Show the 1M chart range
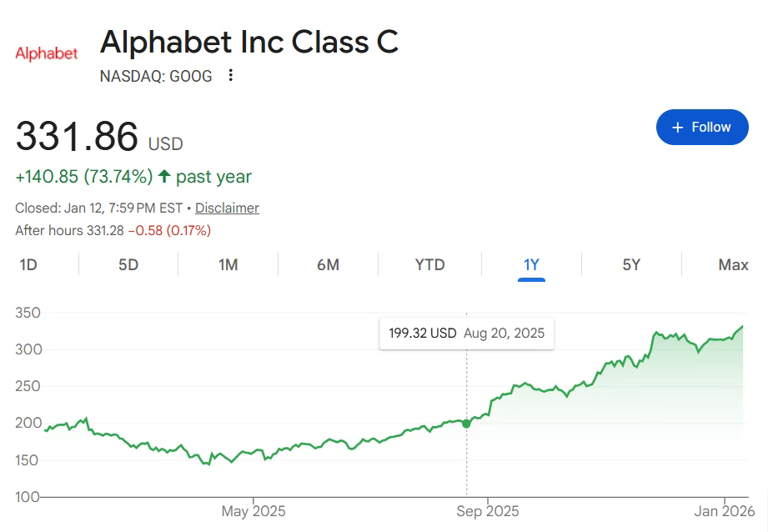This screenshot has width=768, height=532. click(228, 265)
